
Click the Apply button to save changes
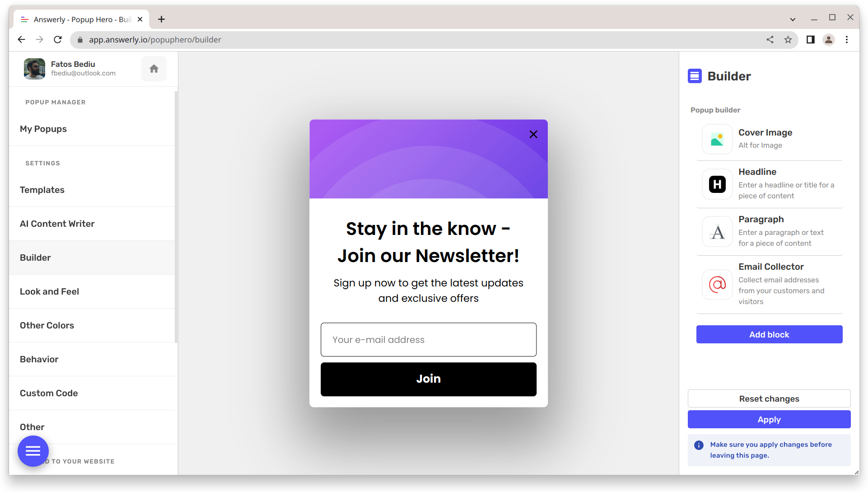coord(769,419)
